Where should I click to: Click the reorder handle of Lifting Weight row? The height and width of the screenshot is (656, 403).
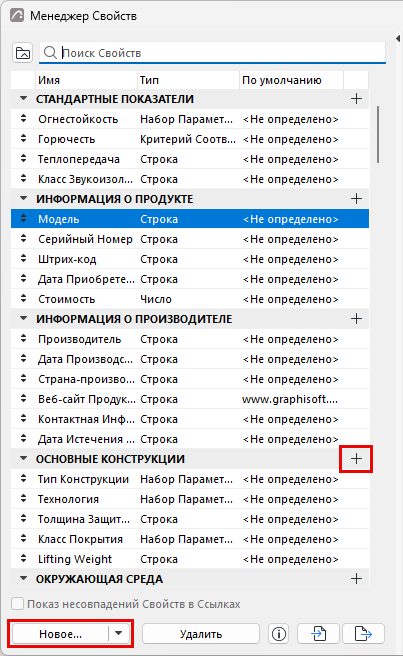tap(23, 559)
